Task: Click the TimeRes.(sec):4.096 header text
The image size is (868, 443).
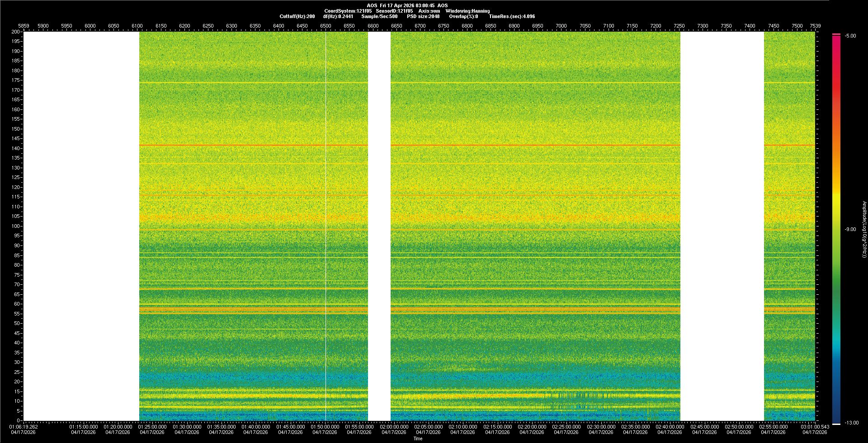Action: (x=511, y=16)
